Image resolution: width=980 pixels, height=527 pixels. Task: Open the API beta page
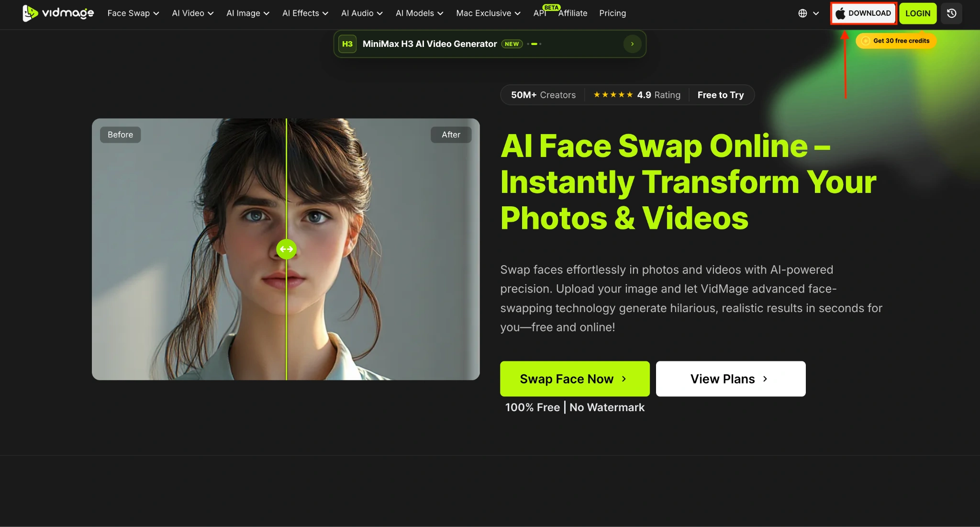540,13
